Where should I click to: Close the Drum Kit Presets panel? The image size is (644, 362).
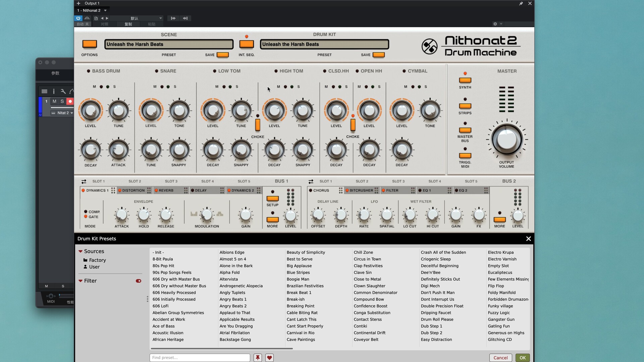529,239
